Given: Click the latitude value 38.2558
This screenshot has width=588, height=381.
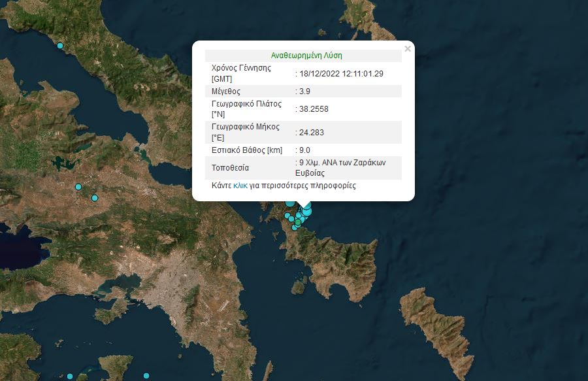Looking at the screenshot, I should click(314, 108).
